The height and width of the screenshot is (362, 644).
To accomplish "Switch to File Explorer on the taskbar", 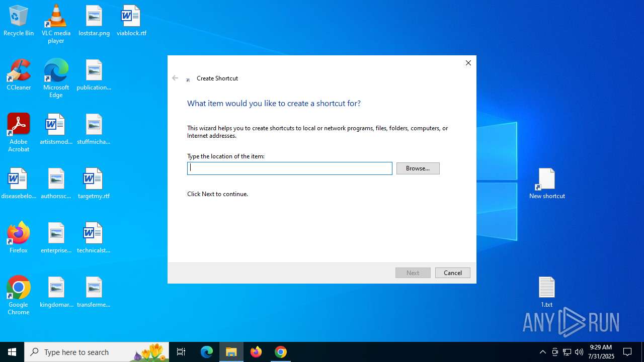I will pos(231,352).
